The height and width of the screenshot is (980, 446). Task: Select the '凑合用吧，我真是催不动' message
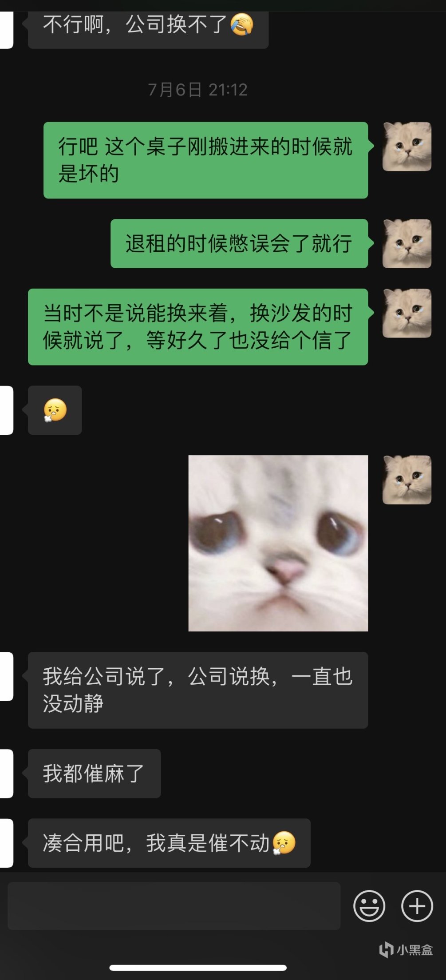coord(169,843)
